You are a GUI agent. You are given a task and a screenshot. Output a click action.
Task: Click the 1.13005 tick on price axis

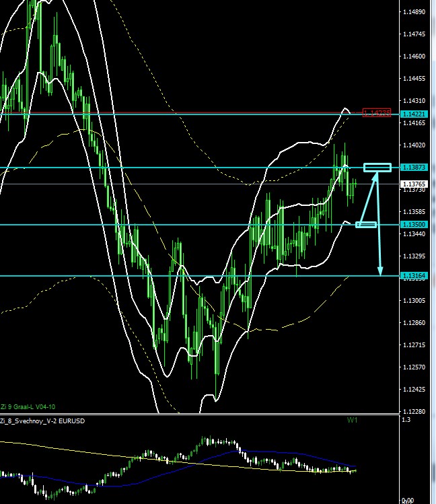414,300
